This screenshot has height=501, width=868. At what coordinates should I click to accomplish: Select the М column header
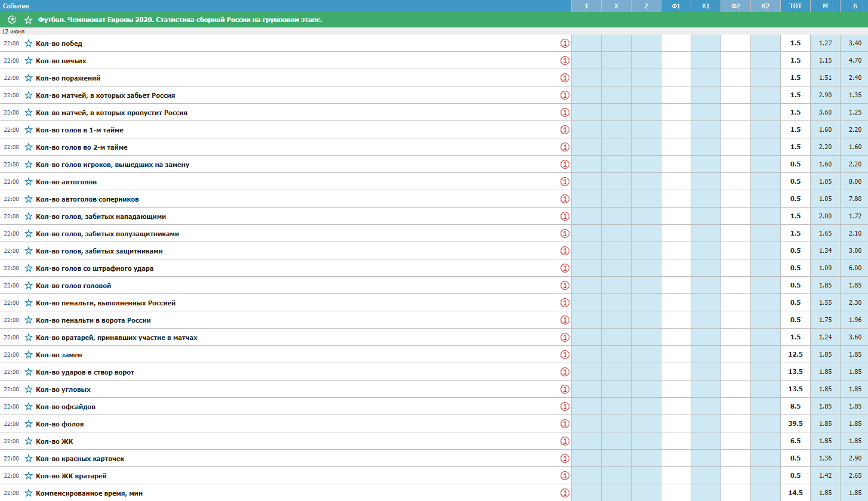pos(826,6)
